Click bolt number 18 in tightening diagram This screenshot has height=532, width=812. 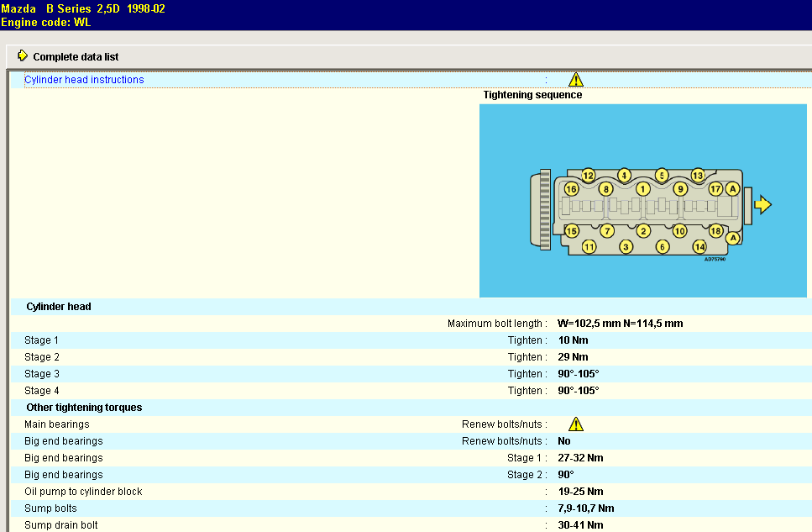point(715,231)
